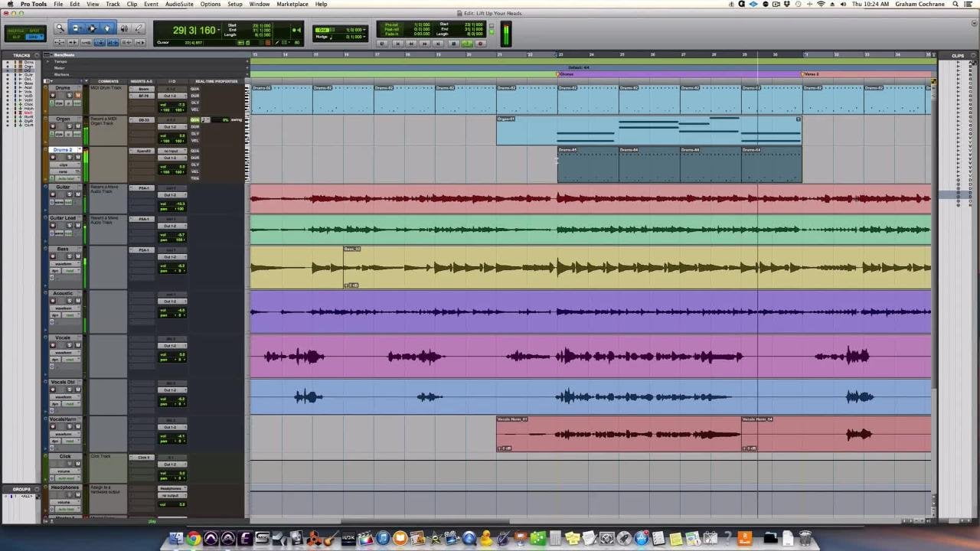This screenshot has height=551, width=980.
Task: Open the Boom insert on Drums track
Action: (144, 89)
